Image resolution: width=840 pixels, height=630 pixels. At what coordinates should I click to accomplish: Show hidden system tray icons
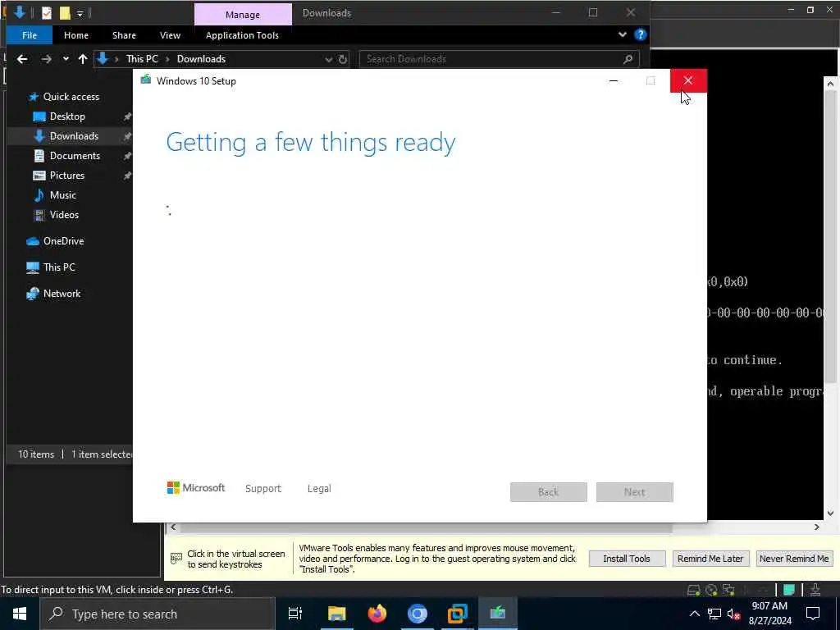694,614
